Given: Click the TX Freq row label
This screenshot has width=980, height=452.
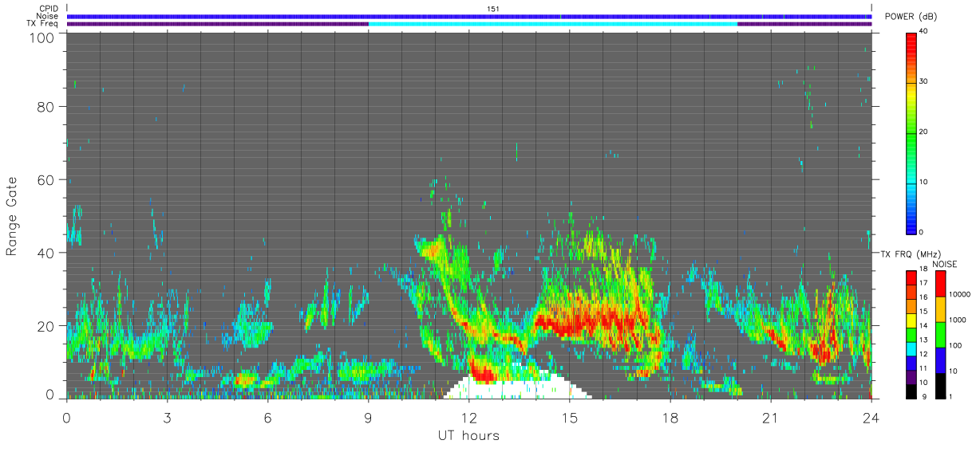Looking at the screenshot, I should pos(43,24).
